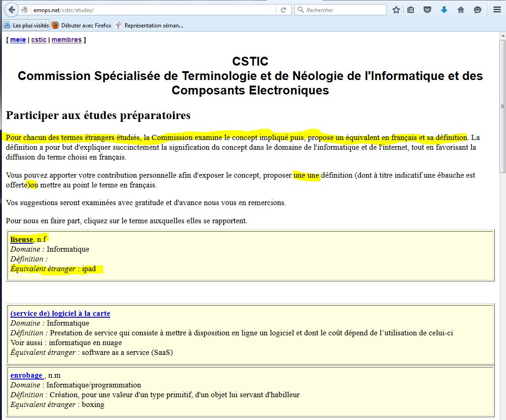This screenshot has height=420, width=506.
Task: Expand the URL bar history dropdown arrow
Action: pyautogui.click(x=270, y=10)
